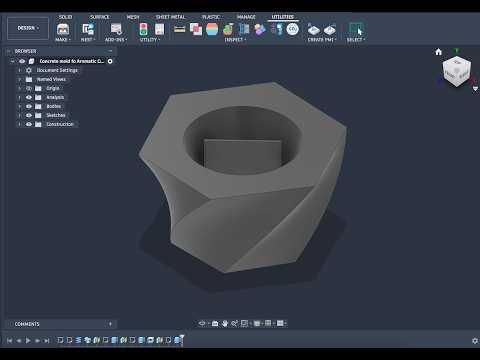Click the round CO2 sustainability icon

point(292,29)
